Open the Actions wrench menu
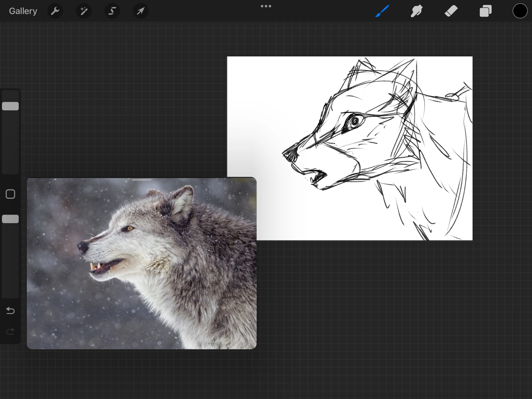 point(55,11)
